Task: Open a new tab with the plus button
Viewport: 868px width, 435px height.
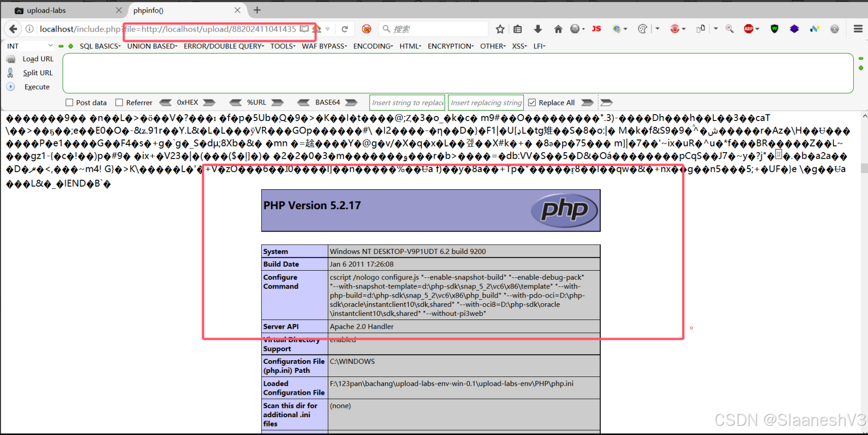Action: click(x=257, y=10)
